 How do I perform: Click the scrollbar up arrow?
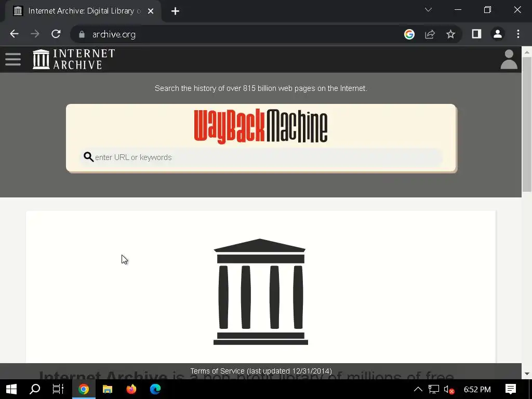click(x=527, y=52)
